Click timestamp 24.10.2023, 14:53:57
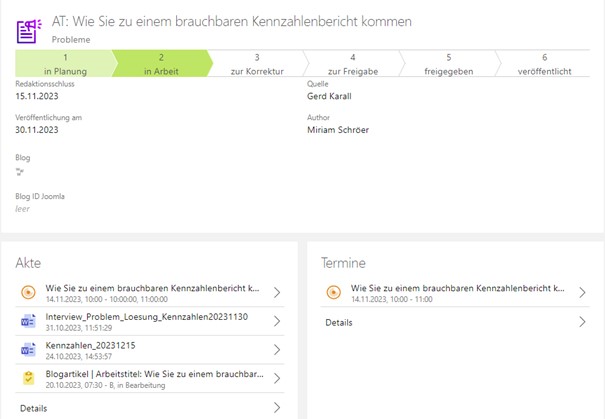Image resolution: width=605 pixels, height=419 pixels. pyautogui.click(x=79, y=356)
